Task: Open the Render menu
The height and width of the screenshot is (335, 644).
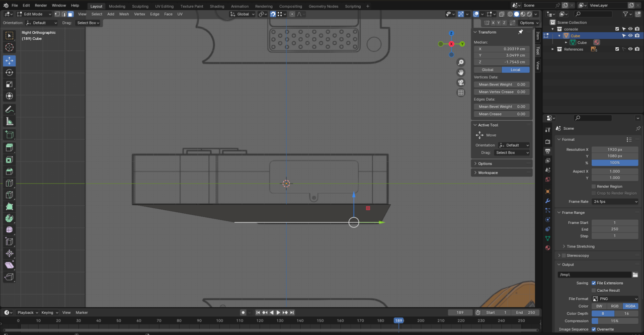Action: pyautogui.click(x=41, y=5)
